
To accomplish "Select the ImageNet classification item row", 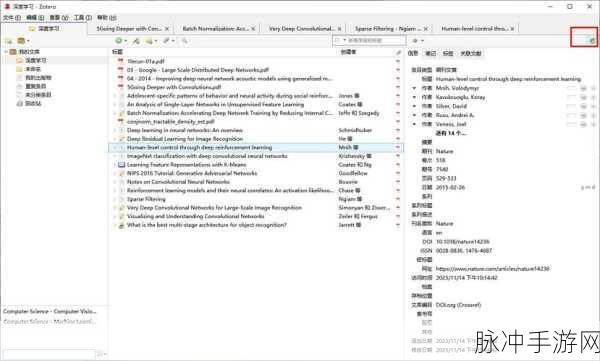I will 255,156.
